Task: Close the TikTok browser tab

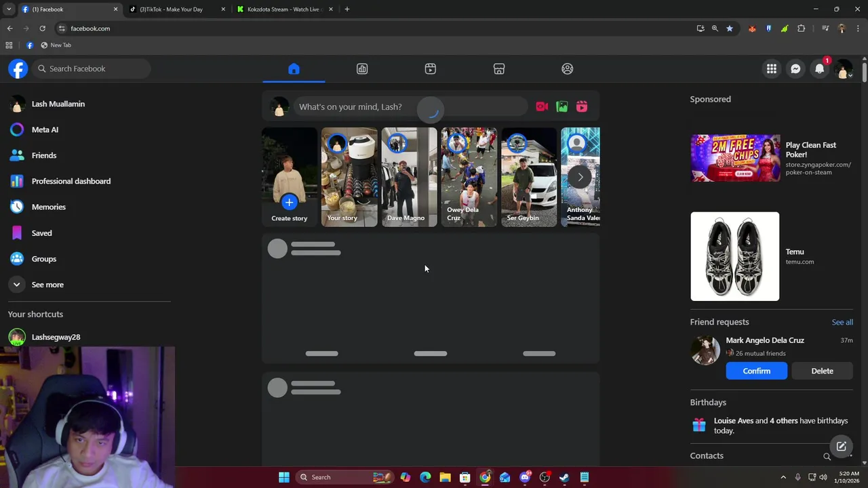Action: click(x=223, y=9)
